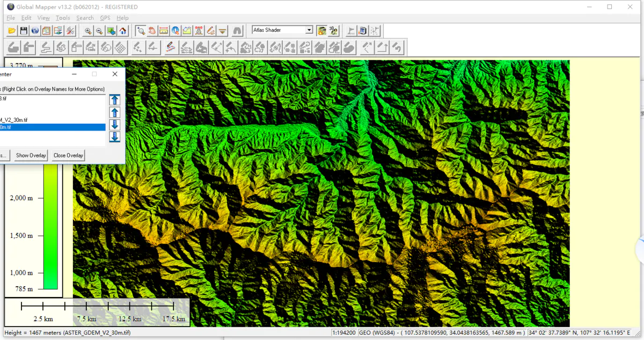Open the View menu

point(43,18)
